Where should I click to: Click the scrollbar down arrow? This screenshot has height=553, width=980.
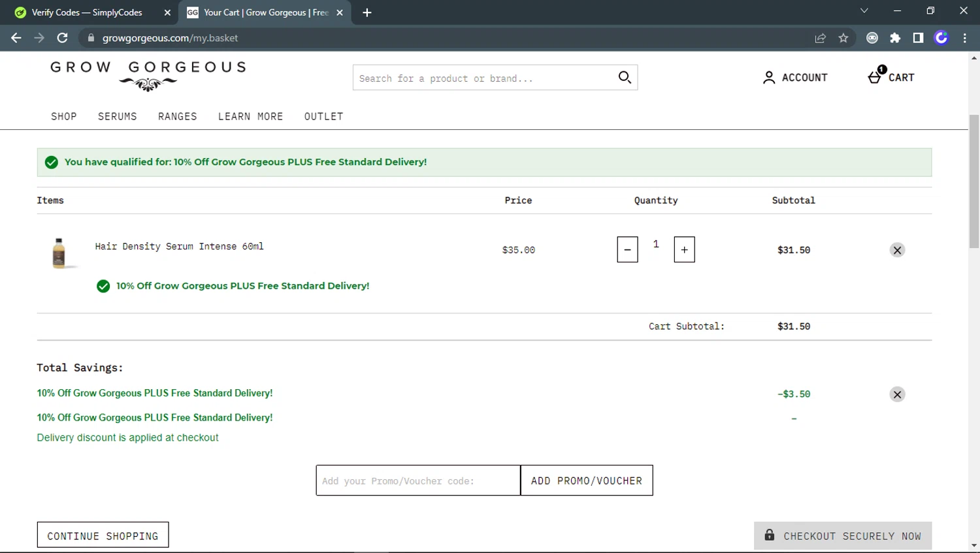[x=974, y=545]
